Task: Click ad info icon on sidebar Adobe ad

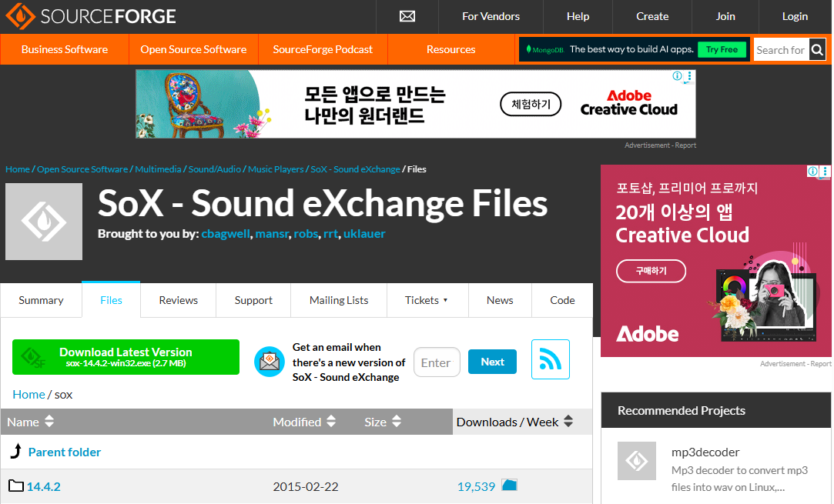Action: 812,171
